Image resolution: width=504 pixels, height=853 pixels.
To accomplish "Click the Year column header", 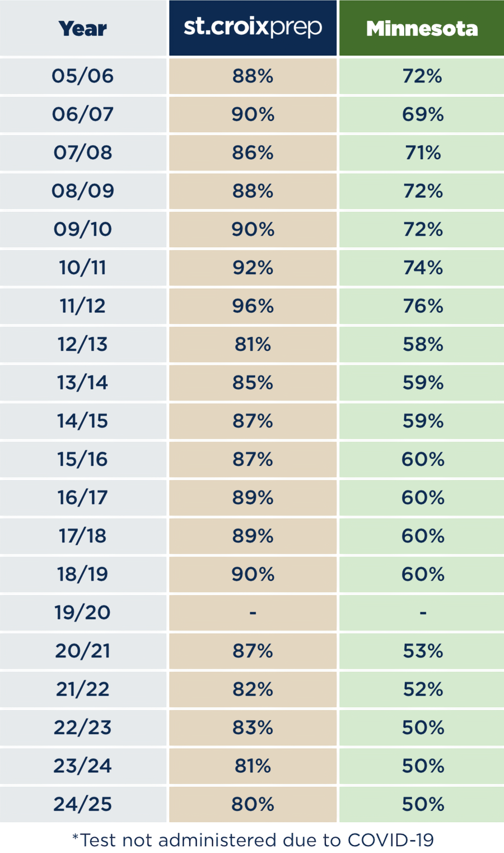I will (83, 29).
